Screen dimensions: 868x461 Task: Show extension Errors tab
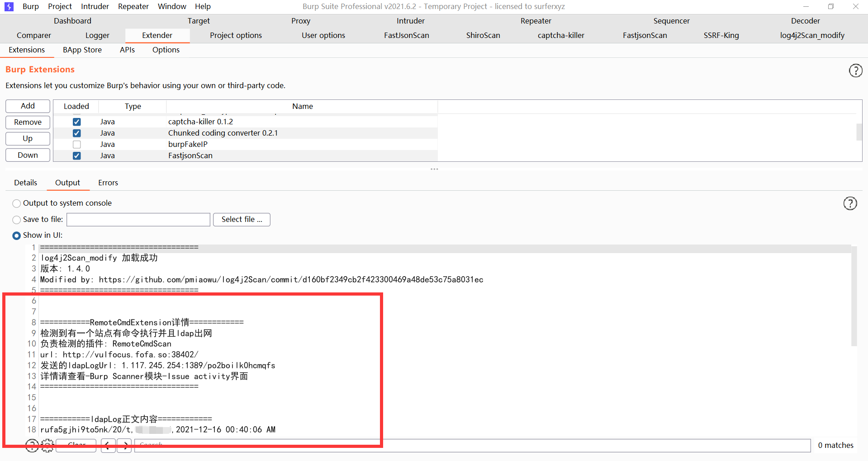[x=108, y=183]
